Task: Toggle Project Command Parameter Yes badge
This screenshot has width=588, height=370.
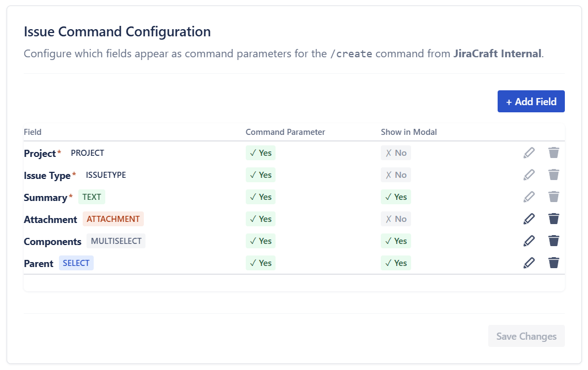Action: [x=261, y=153]
